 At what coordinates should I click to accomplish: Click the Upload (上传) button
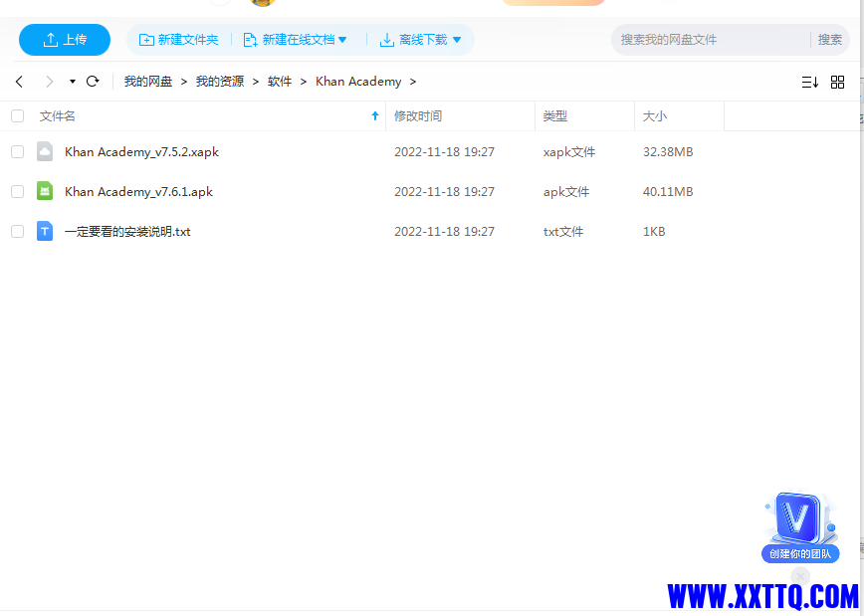coord(65,40)
